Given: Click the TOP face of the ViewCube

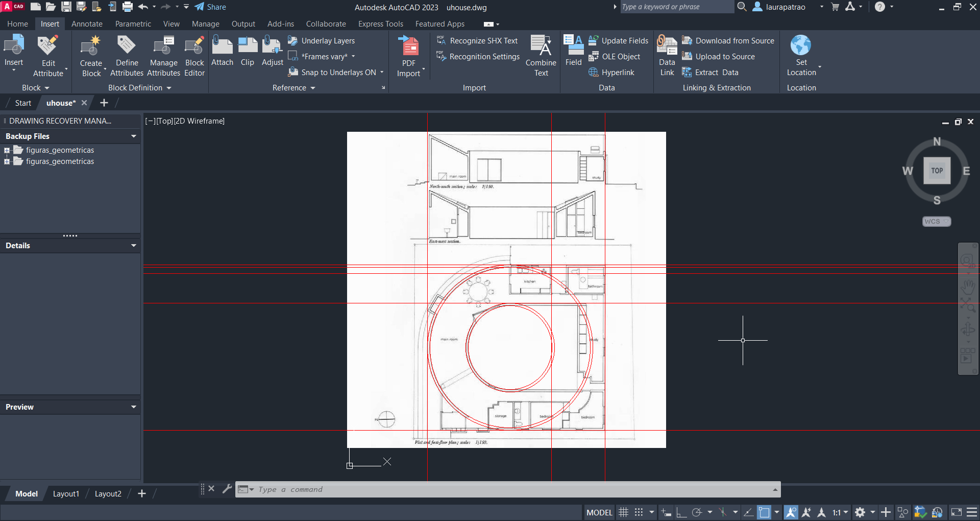Looking at the screenshot, I should pos(937,171).
